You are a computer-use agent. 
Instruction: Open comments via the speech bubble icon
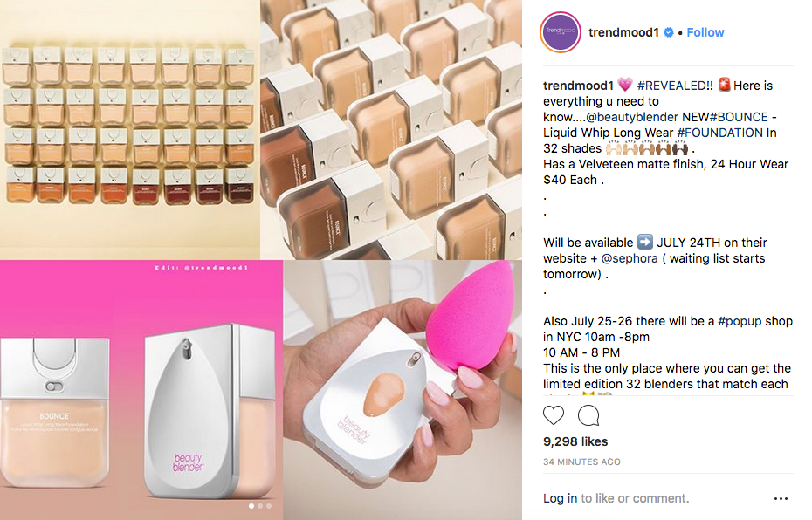588,415
